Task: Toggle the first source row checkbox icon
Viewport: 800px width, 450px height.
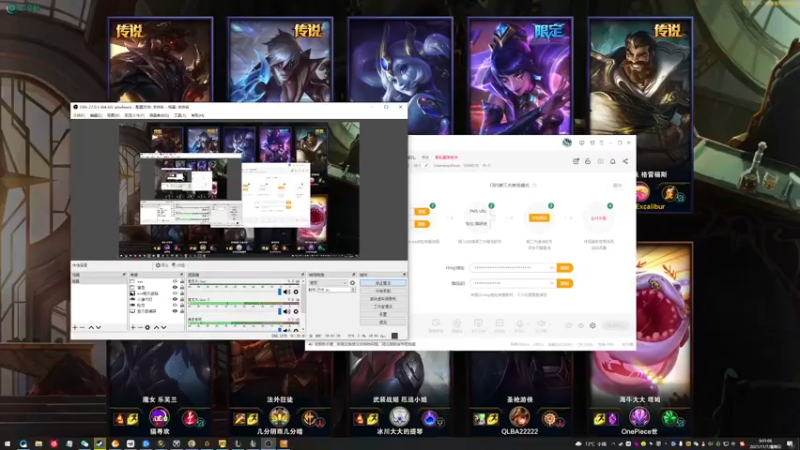Action: coord(133,282)
